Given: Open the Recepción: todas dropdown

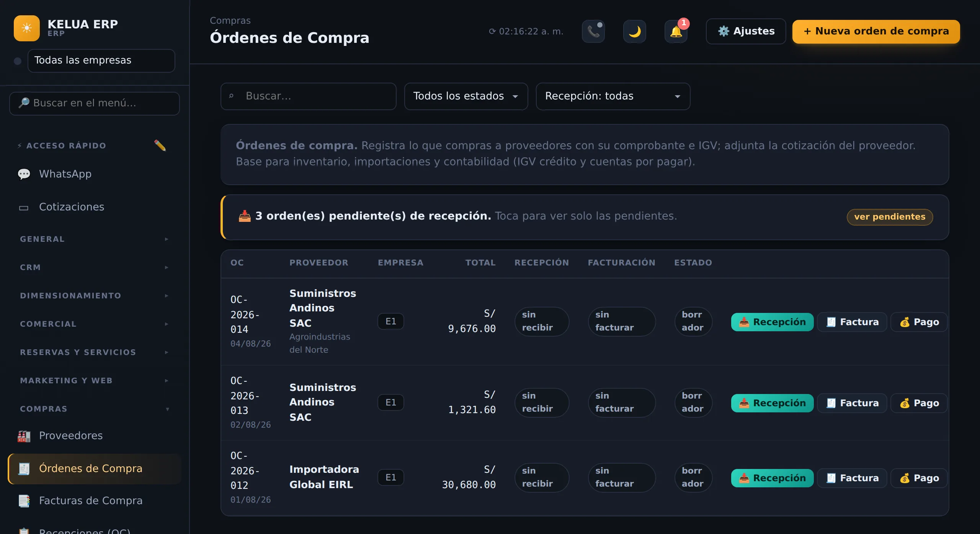Looking at the screenshot, I should point(613,96).
